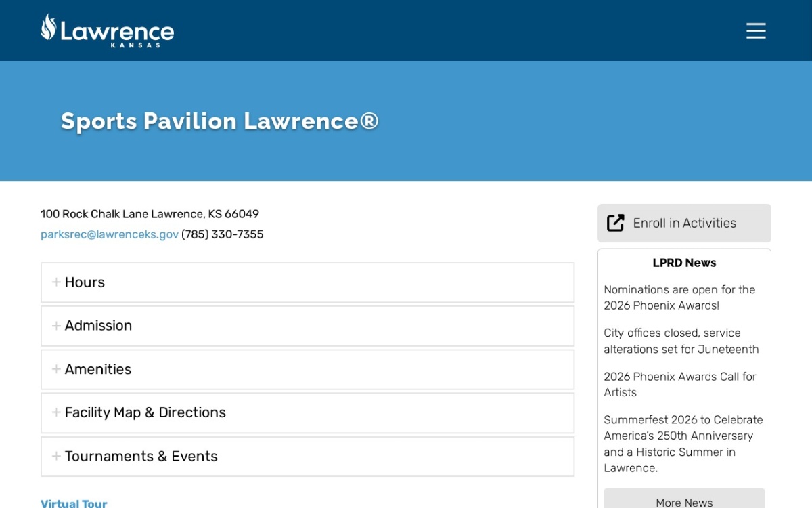Click the LPRD News heading
Screen dimensions: 812x508
tap(684, 263)
